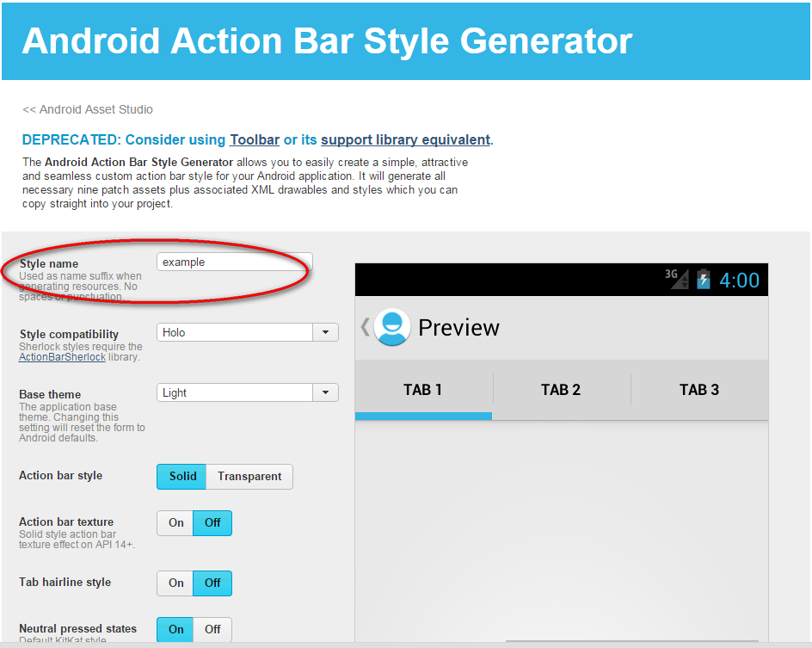Viewport: 812px width, 648px height.
Task: Click the Style name label
Action: 49,263
